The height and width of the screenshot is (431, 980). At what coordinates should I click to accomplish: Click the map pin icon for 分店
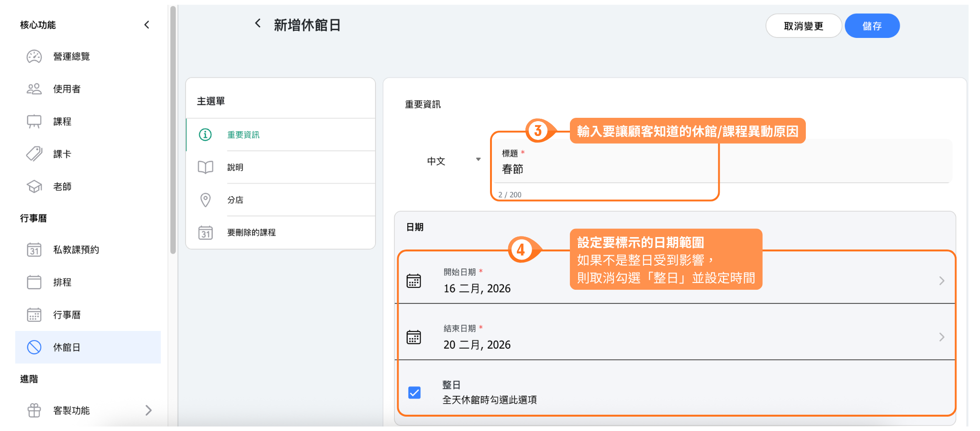(205, 200)
